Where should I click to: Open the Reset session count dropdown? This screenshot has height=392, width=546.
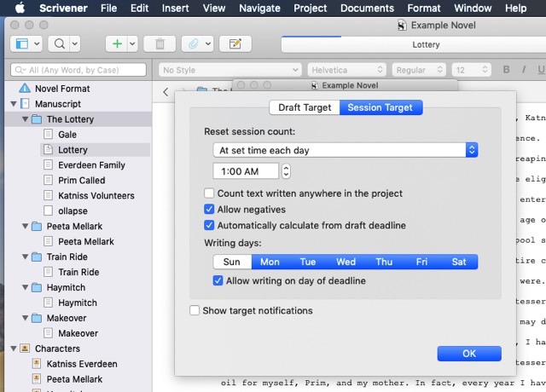pos(345,150)
